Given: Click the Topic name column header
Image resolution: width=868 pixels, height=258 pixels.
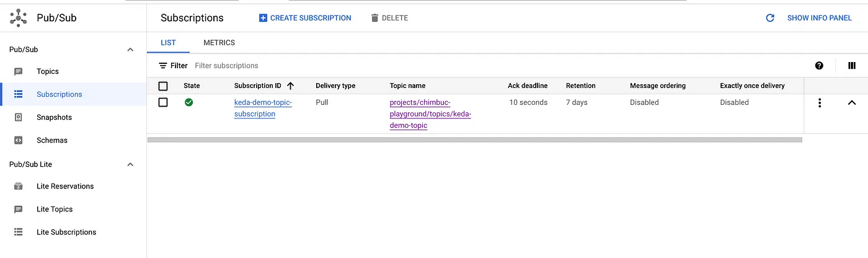Looking at the screenshot, I should pyautogui.click(x=407, y=86).
